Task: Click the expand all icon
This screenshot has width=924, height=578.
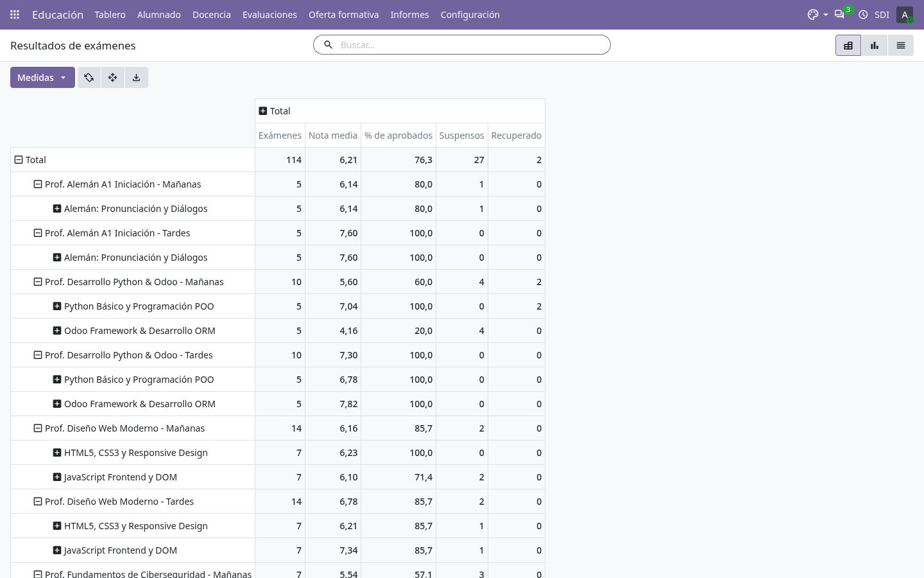Action: pyautogui.click(x=113, y=78)
